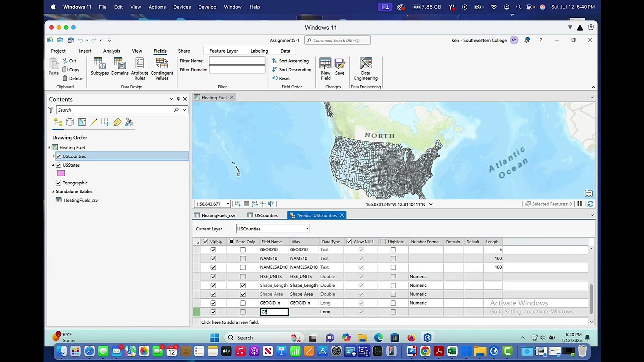Open Contingent Values
The width and height of the screenshot is (644, 362).
click(162, 69)
